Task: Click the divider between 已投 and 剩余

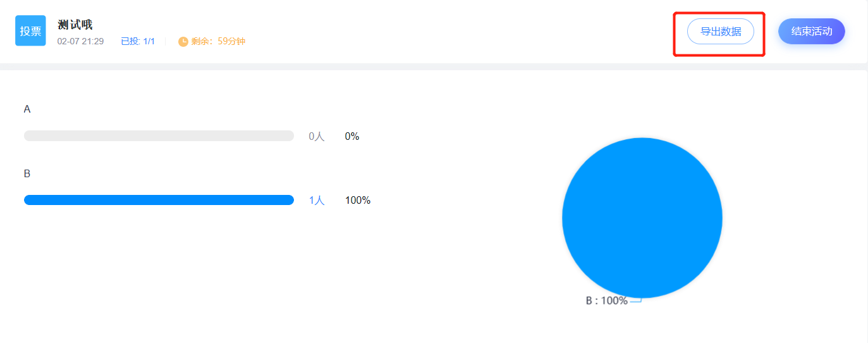Action: 166,42
